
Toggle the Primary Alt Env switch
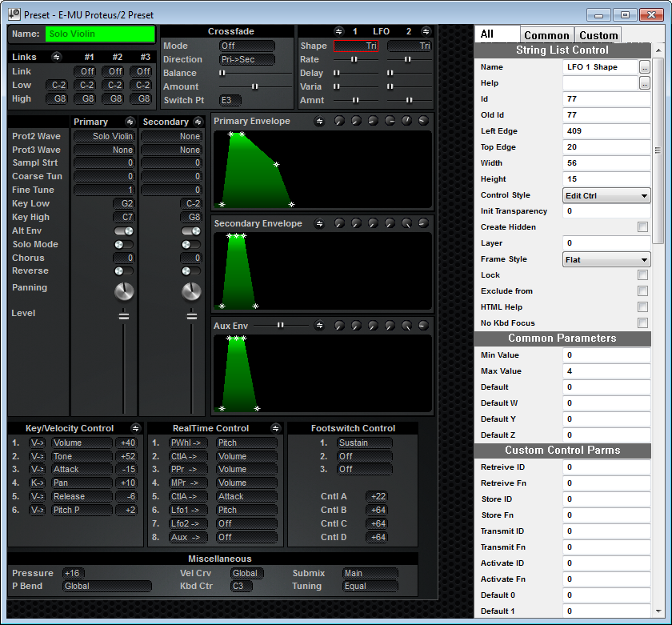click(123, 231)
